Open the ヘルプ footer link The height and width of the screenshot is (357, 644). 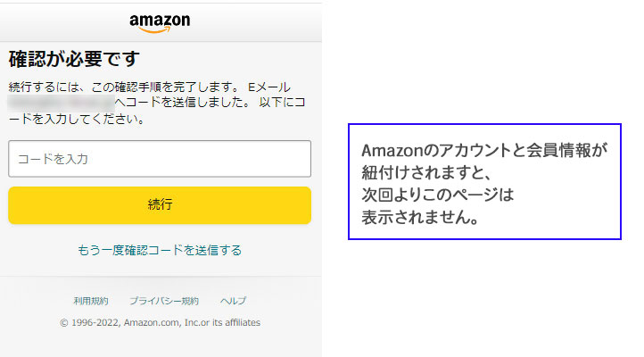[234, 301]
